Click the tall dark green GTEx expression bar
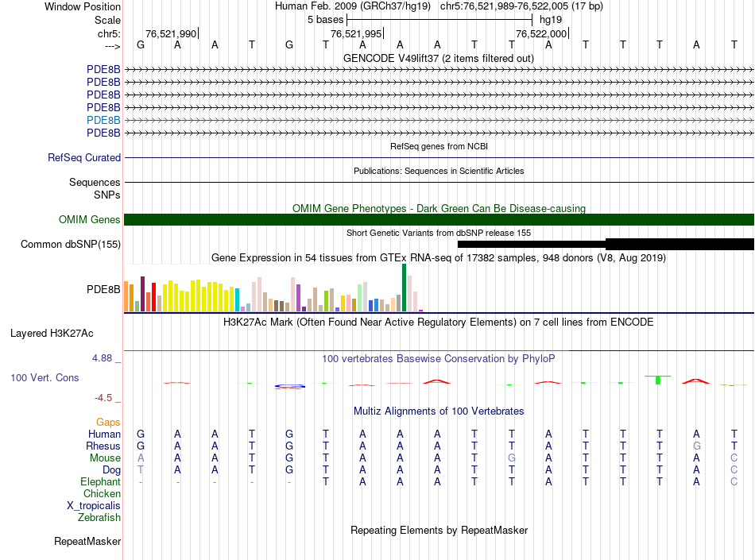 (x=404, y=288)
